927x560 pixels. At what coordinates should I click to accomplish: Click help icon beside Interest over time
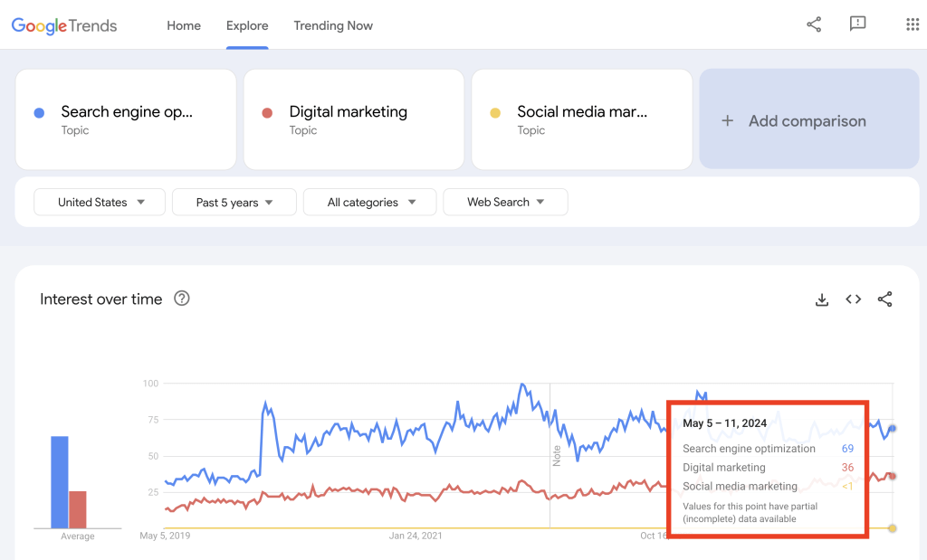[x=181, y=299]
